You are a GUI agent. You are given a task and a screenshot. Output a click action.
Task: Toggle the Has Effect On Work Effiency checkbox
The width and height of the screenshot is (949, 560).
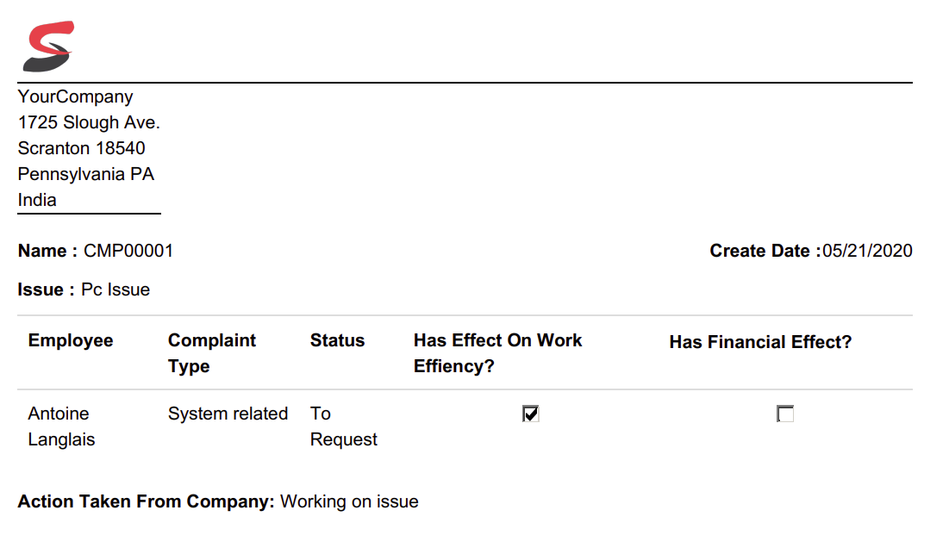pyautogui.click(x=530, y=414)
